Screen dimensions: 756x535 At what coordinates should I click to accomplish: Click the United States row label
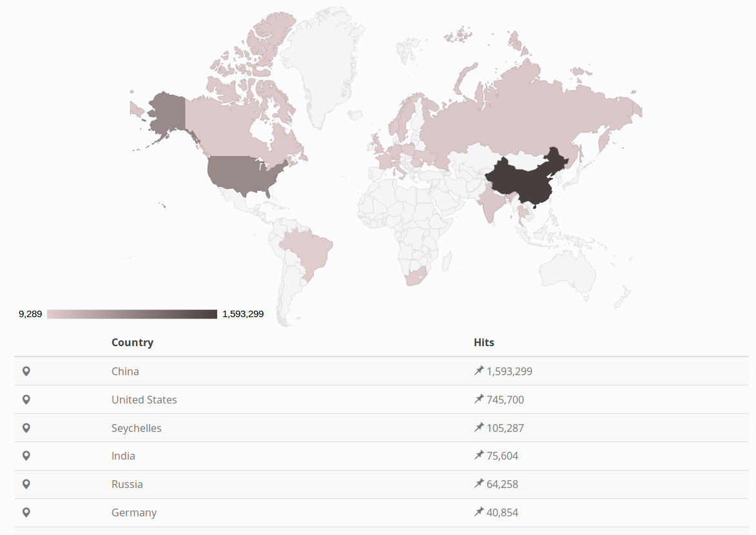pyautogui.click(x=144, y=400)
